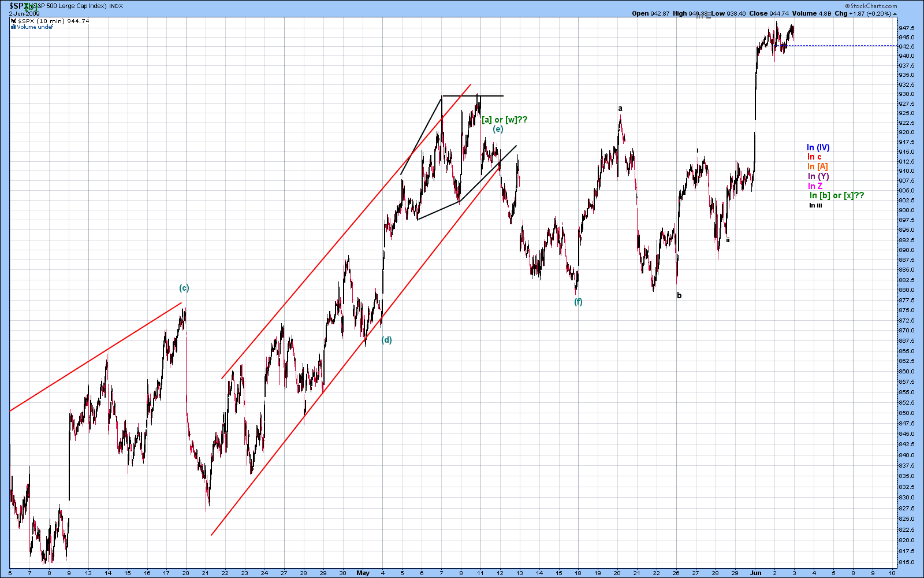Select the orange In [A] label
924x578 pixels.
click(818, 166)
